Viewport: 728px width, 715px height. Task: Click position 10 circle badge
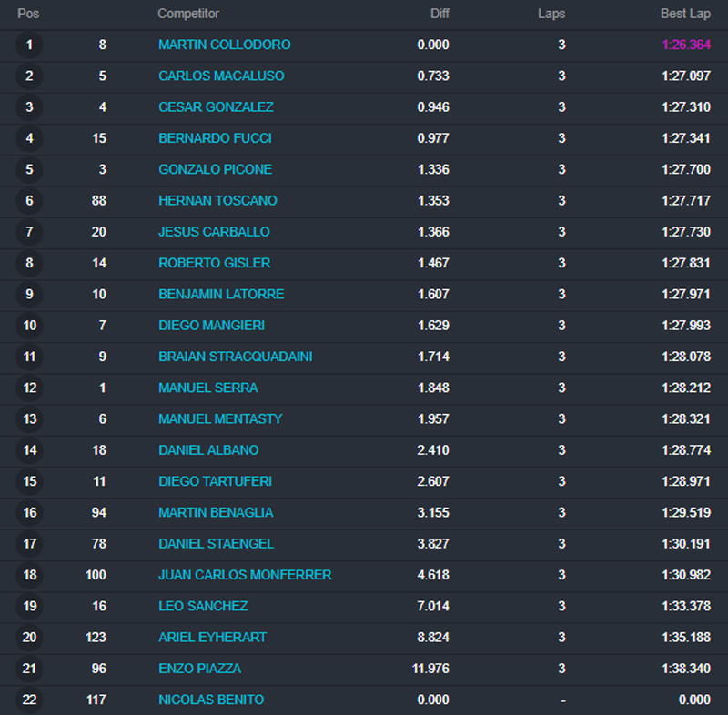coord(29,326)
